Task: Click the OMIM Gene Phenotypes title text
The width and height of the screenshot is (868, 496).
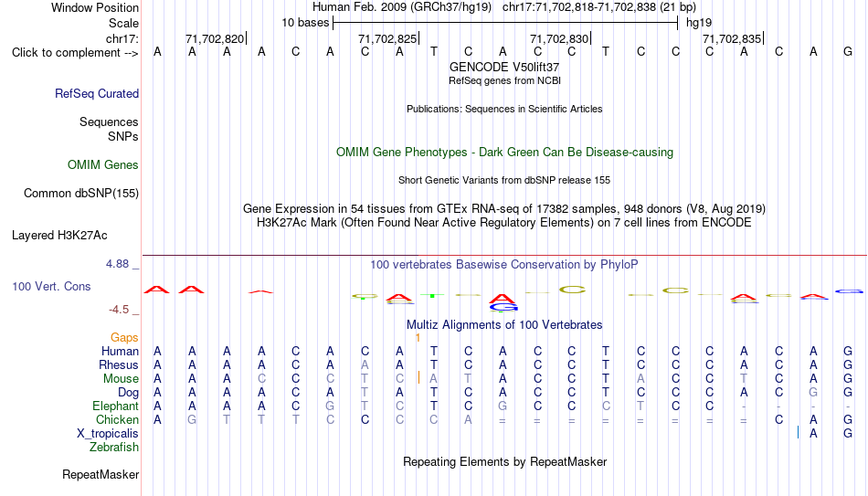Action: click(x=504, y=153)
